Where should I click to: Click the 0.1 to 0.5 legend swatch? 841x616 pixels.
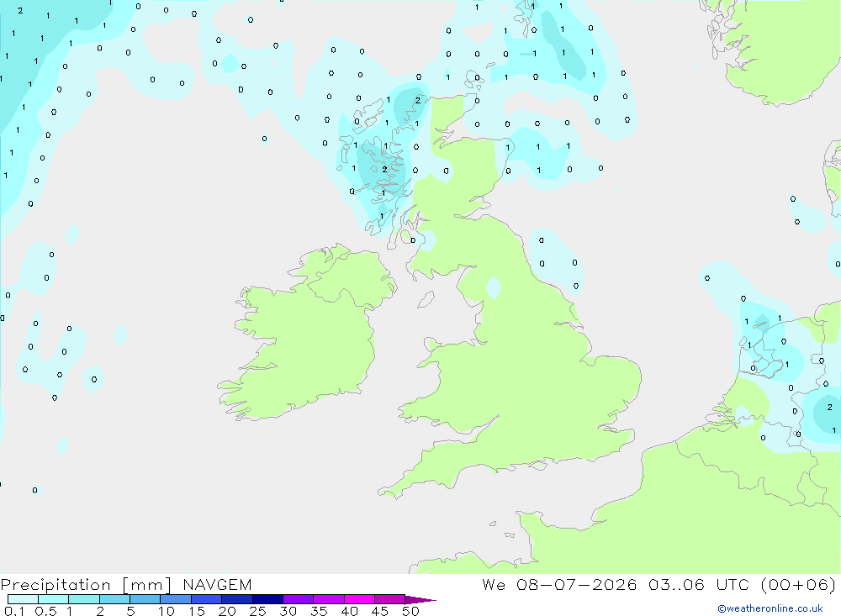[23, 599]
